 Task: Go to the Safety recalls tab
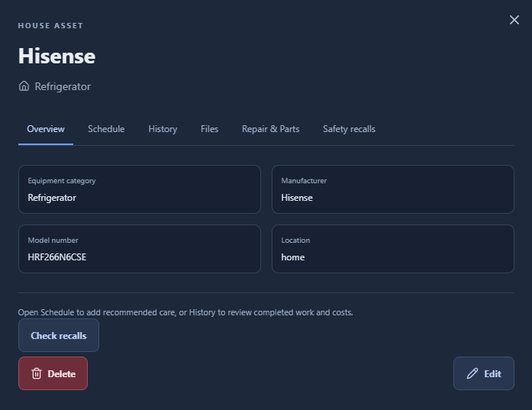[349, 129]
